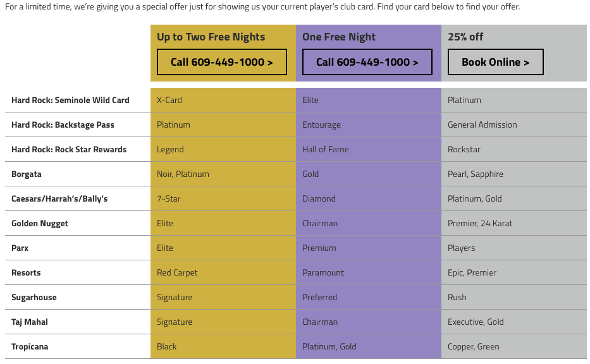The width and height of the screenshot is (590, 364).
Task: Click the gold Call 609-449-1000 button
Action: coord(221,62)
